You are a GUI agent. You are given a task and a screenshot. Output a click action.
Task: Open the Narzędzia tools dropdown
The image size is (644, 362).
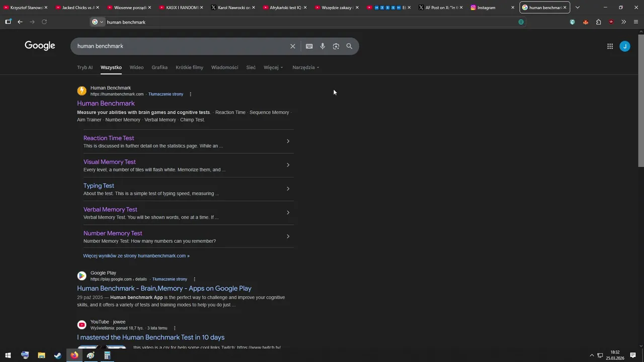pos(306,67)
